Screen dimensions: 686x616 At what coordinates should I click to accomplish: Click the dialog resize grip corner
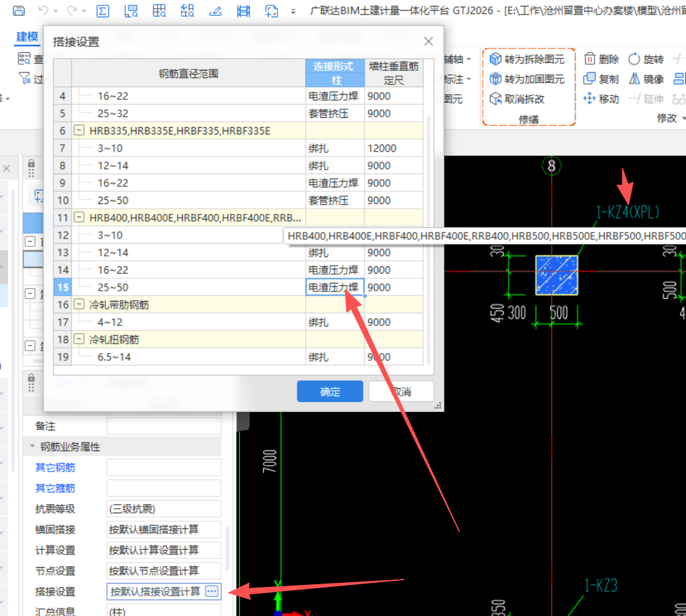coord(438,406)
